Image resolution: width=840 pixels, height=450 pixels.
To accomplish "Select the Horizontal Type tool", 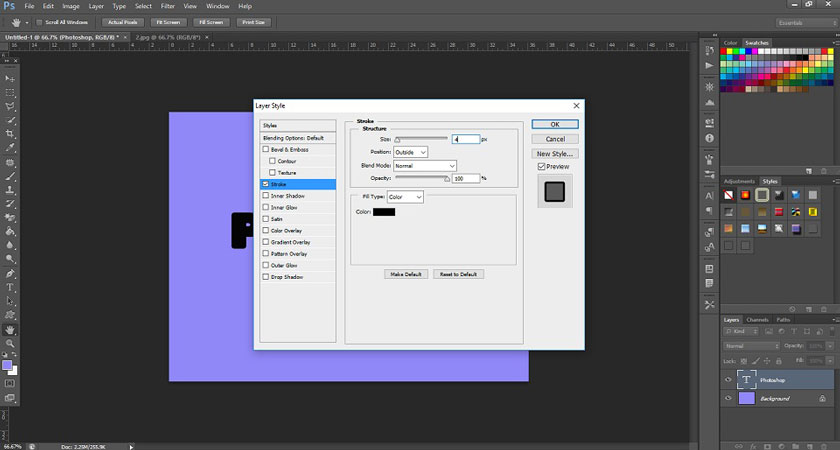I will tap(10, 288).
